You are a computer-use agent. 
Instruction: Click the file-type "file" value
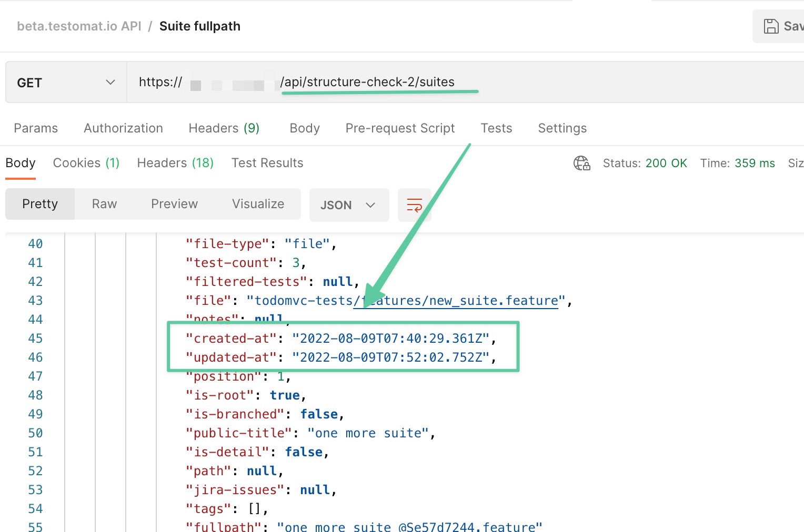click(307, 244)
